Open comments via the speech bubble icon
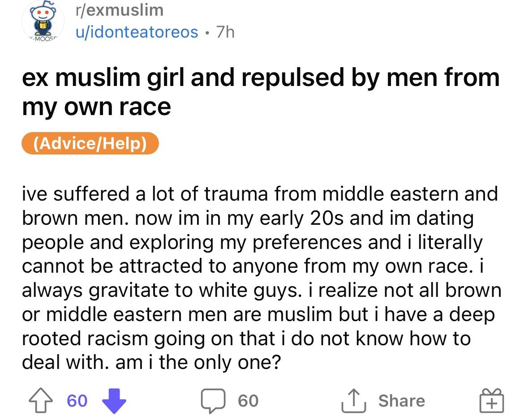 [213, 401]
